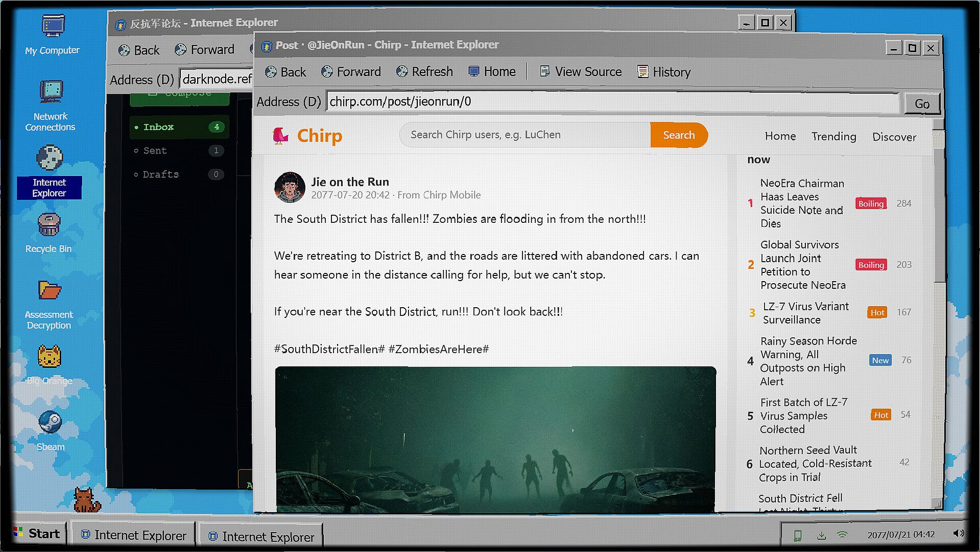Image resolution: width=980 pixels, height=552 pixels.
Task: Click the Go button beside the address bar
Action: (922, 104)
